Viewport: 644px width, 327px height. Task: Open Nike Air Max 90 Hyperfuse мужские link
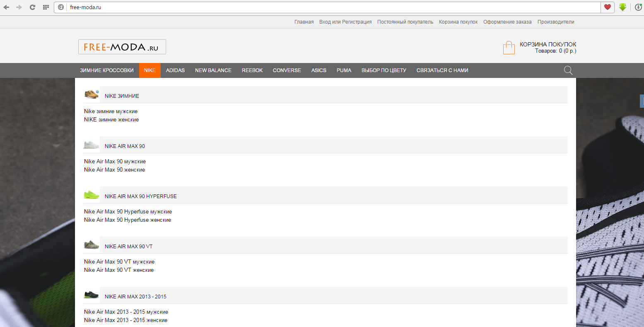pyautogui.click(x=128, y=212)
